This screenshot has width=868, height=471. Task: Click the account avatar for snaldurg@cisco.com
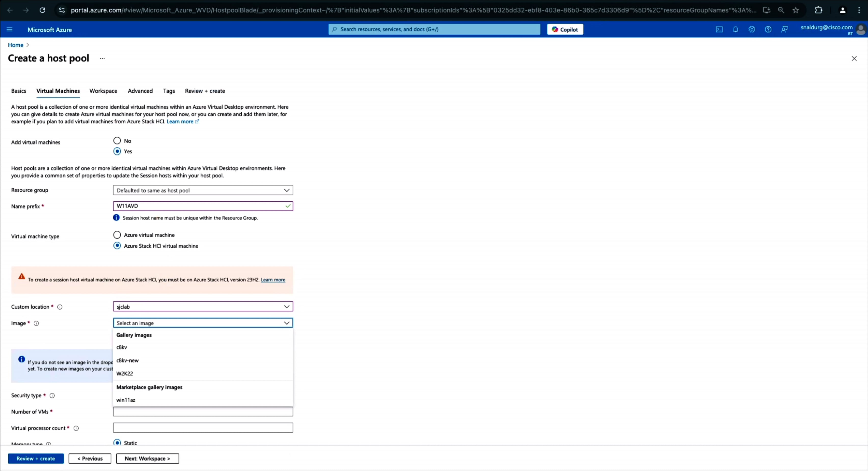click(861, 29)
